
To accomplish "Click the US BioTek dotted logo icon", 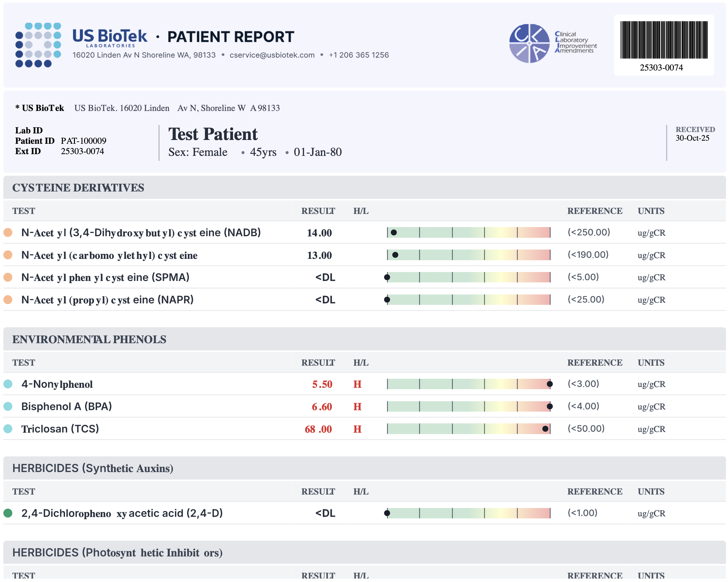I will 38,45.
